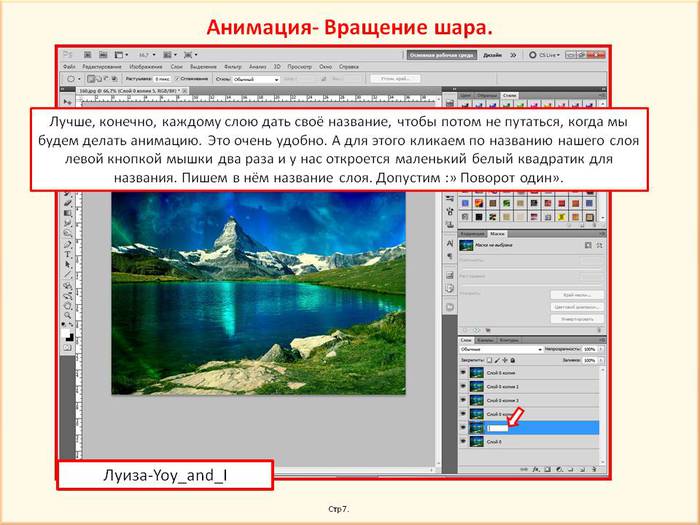Set the black background color swatch
Screen dimensions: 700x525
click(70, 337)
